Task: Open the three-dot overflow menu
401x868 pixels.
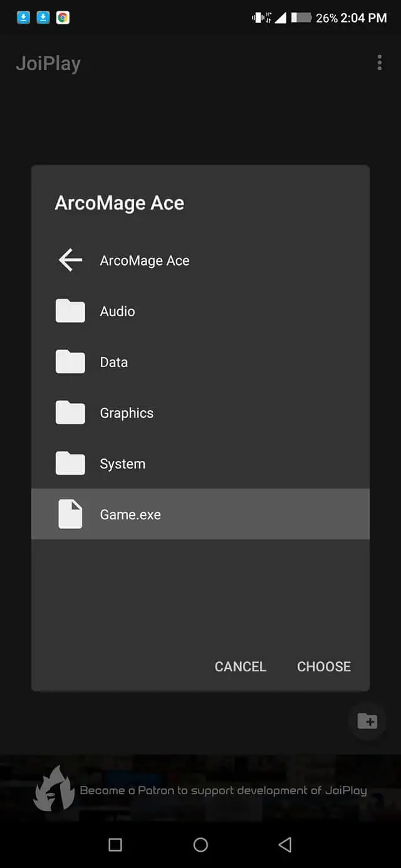Action: coord(380,63)
